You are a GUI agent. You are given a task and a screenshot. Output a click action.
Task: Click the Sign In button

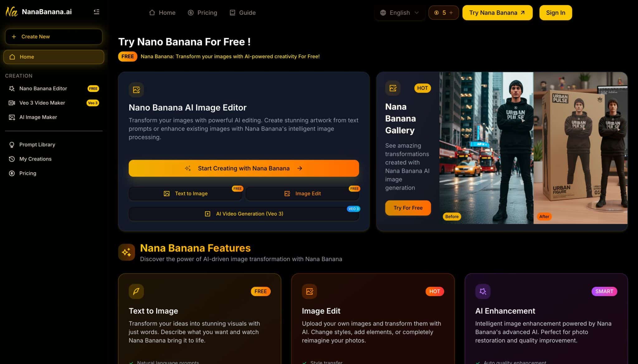click(555, 13)
